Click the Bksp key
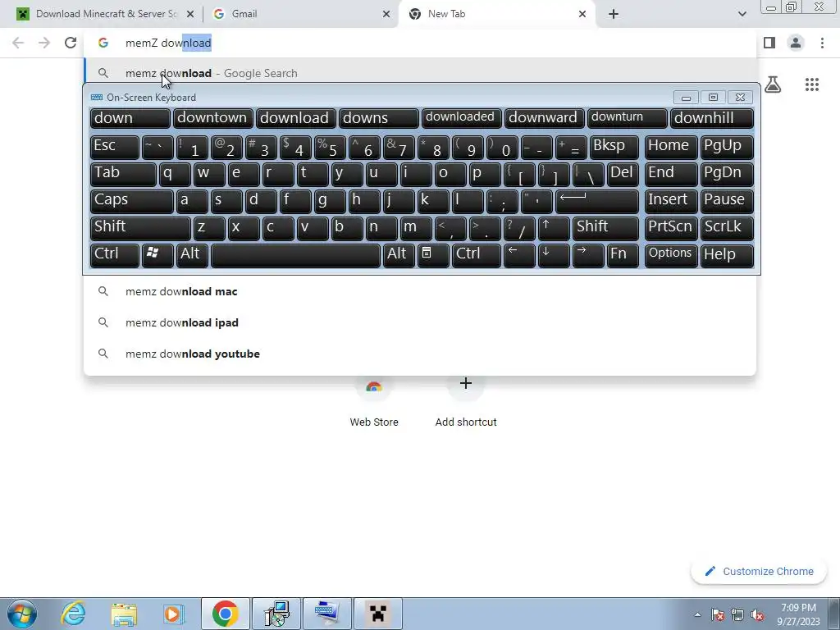 (x=614, y=147)
